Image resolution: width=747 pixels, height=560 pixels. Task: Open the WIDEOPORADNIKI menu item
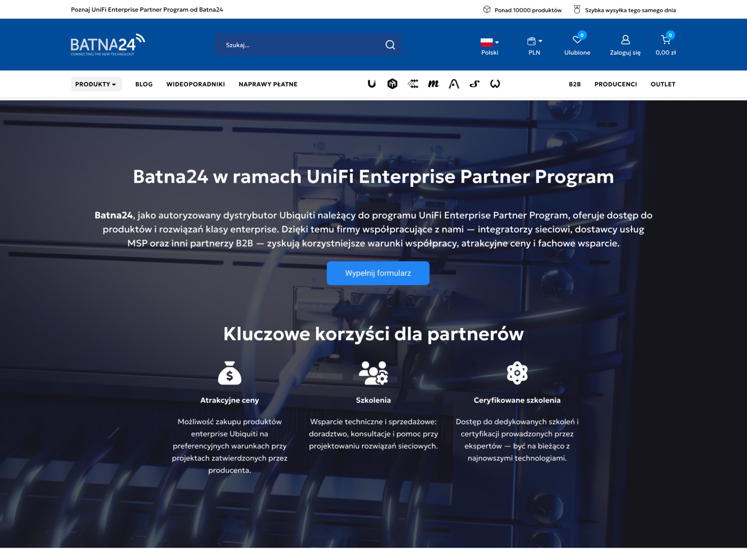[x=196, y=84]
